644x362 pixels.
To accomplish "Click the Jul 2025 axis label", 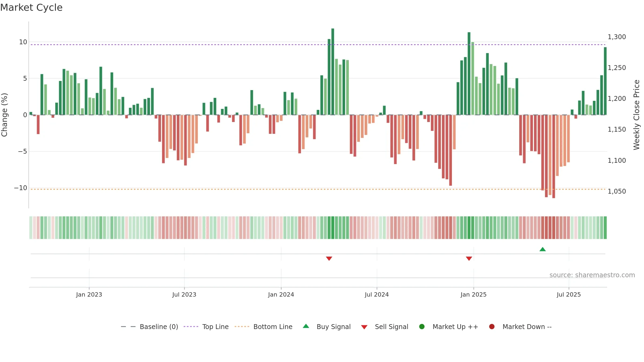I will coord(569,294).
